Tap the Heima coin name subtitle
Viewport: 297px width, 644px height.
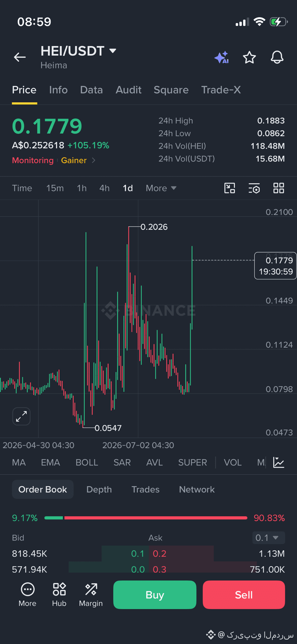[54, 65]
